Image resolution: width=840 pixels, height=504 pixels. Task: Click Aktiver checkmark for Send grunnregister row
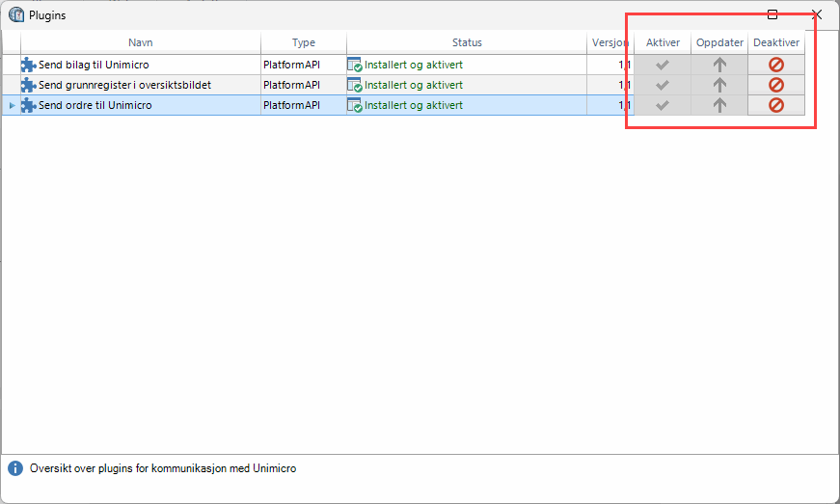[x=662, y=85]
